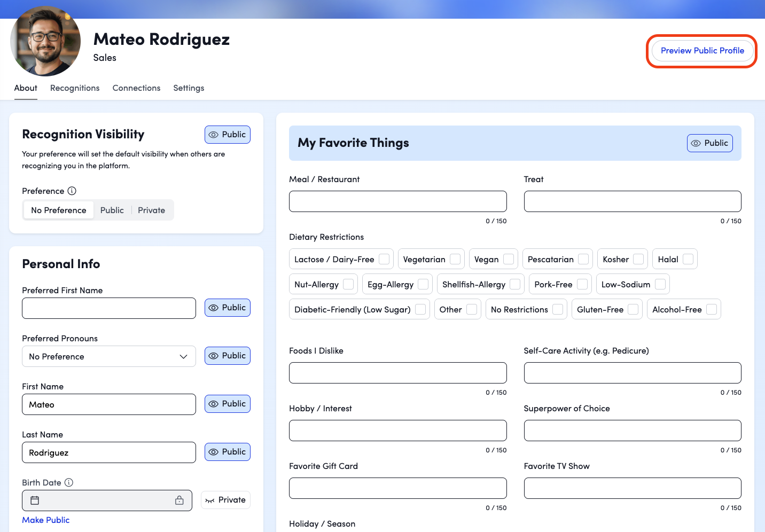The image size is (765, 532).
Task: Toggle Preferred First Name Public visibility
Action: (228, 308)
